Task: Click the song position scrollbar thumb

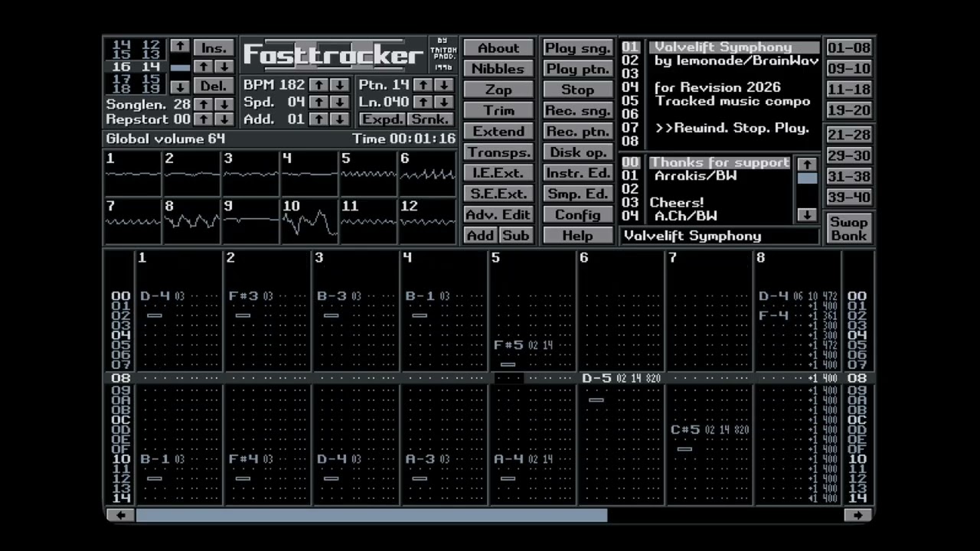Action: click(180, 67)
